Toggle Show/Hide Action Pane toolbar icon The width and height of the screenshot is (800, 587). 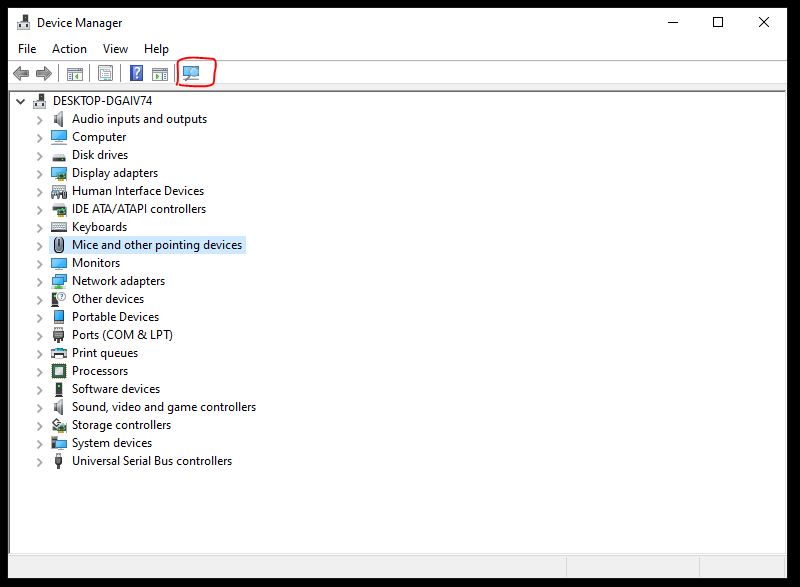tap(160, 74)
